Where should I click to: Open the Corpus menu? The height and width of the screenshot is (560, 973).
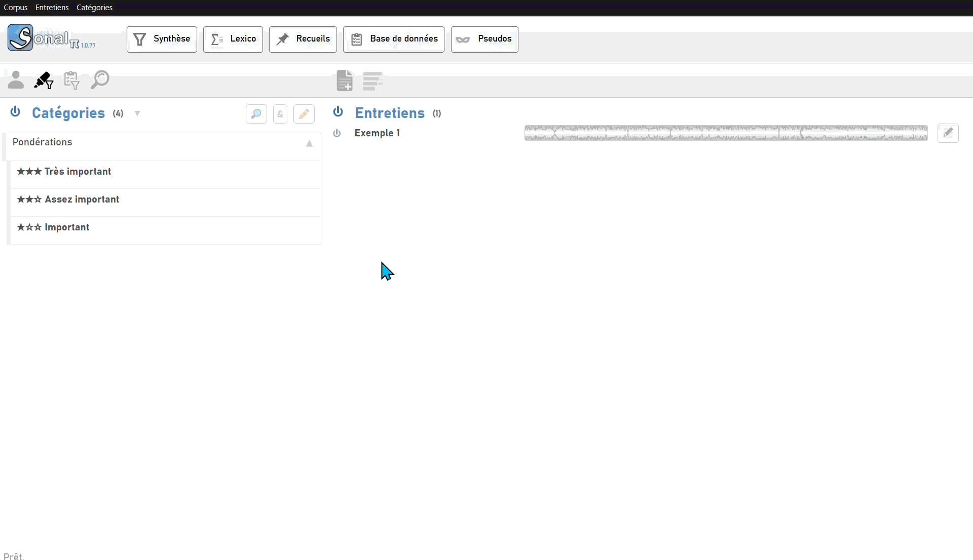16,8
